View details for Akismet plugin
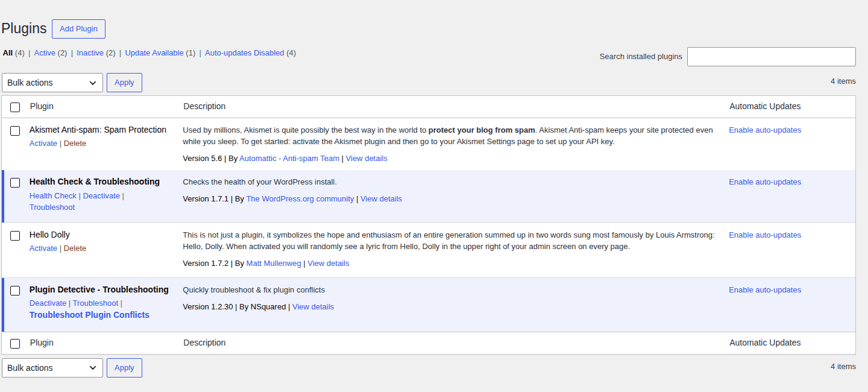 click(366, 159)
